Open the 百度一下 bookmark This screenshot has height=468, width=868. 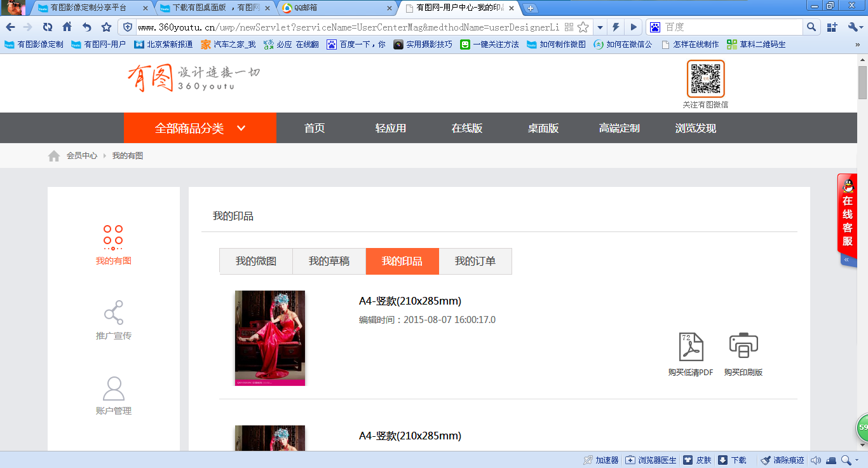click(x=356, y=45)
